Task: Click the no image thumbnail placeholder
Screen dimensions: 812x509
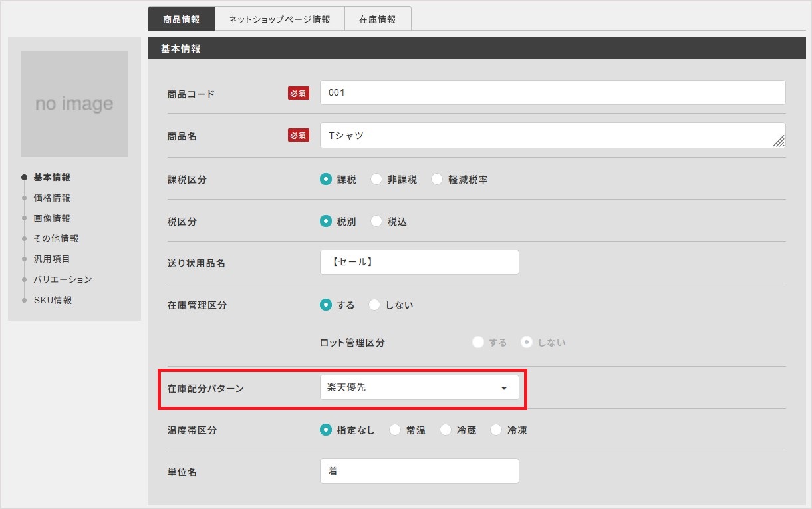Action: tap(74, 104)
